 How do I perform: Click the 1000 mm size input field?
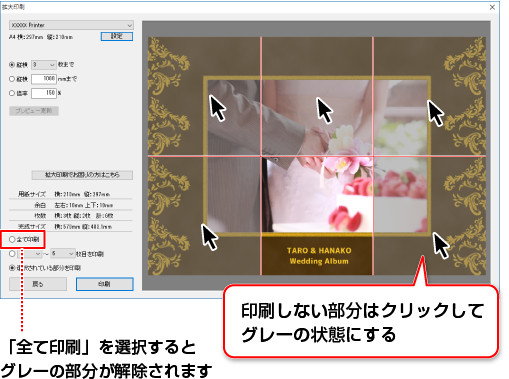pyautogui.click(x=44, y=79)
